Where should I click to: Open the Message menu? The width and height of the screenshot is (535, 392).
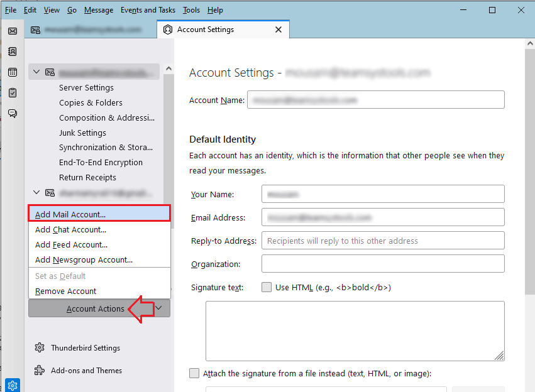tap(99, 10)
